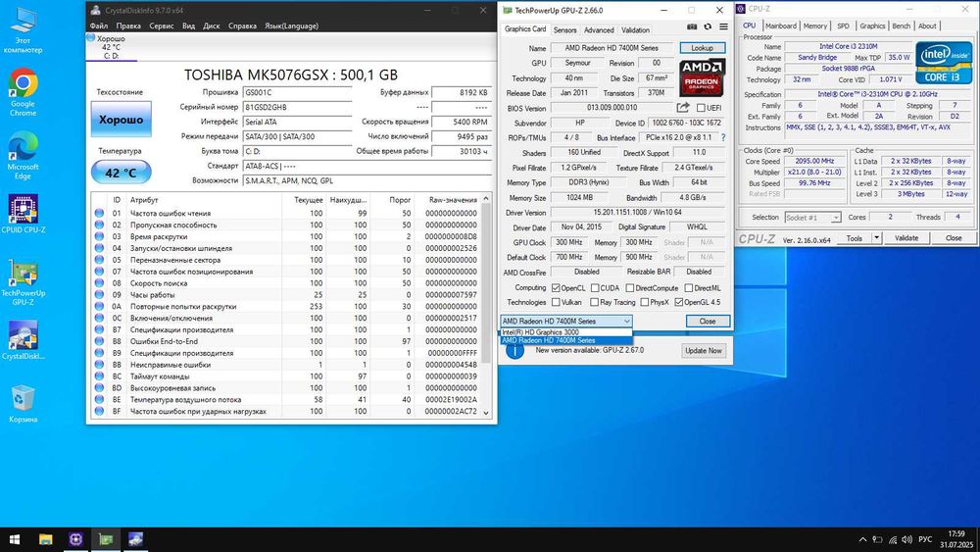Click the blue info icon in GPU-Z update bar
980x552 pixels.
(514, 351)
